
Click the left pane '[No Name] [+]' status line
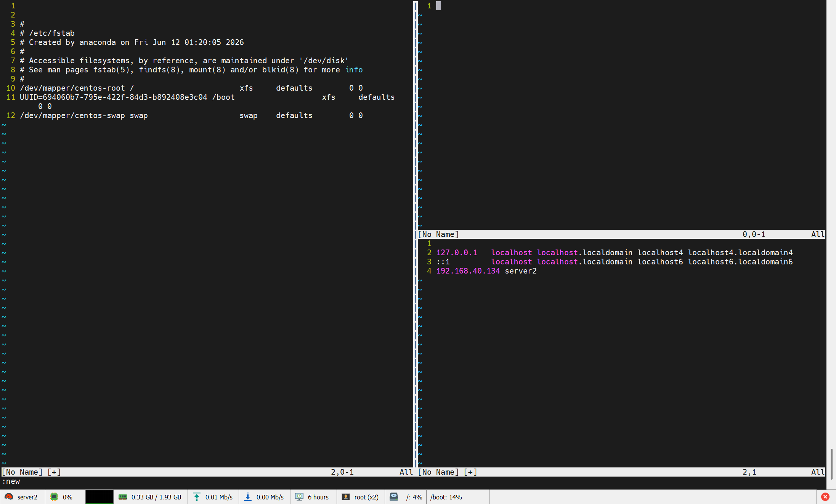207,472
